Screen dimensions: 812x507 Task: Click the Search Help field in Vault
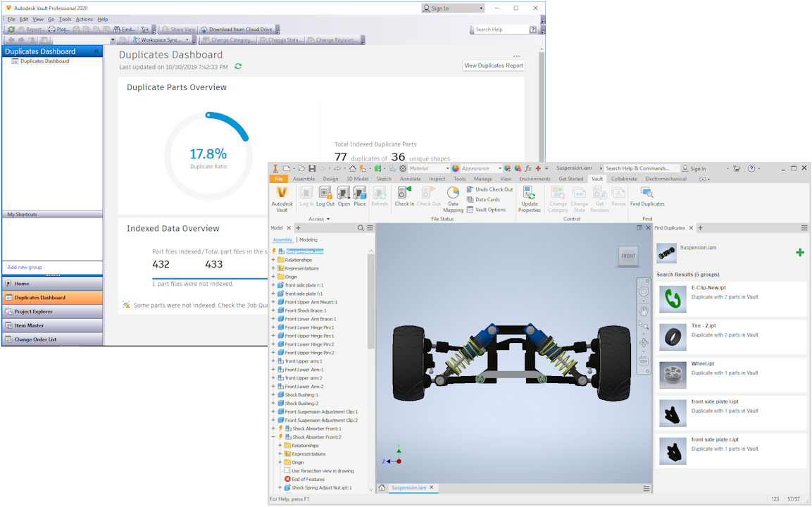pyautogui.click(x=501, y=30)
